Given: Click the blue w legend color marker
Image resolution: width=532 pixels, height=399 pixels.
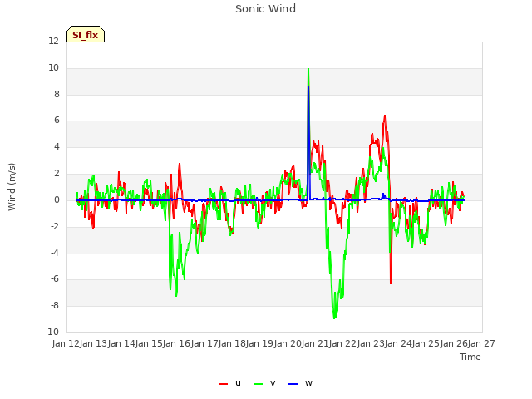Looking at the screenshot, I should (x=293, y=384).
